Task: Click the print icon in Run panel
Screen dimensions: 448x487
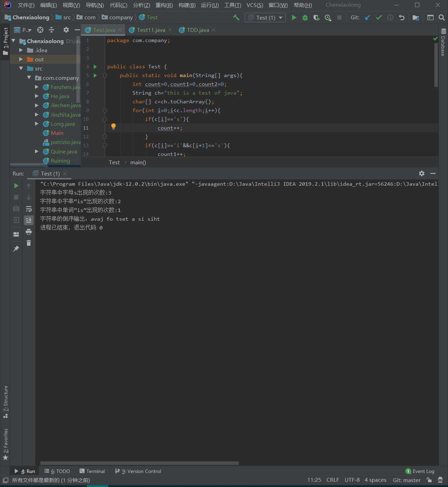Action: pyautogui.click(x=29, y=232)
